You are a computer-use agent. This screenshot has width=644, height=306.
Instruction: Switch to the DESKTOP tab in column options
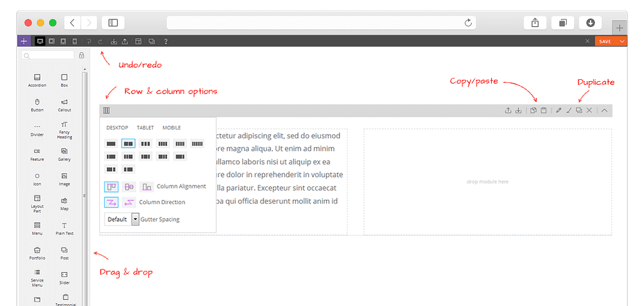[117, 128]
